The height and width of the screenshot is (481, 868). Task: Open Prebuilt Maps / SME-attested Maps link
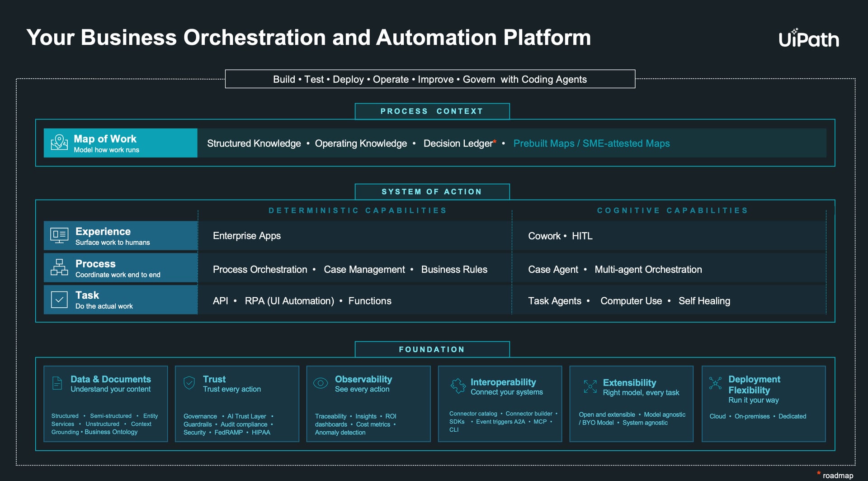coord(591,143)
